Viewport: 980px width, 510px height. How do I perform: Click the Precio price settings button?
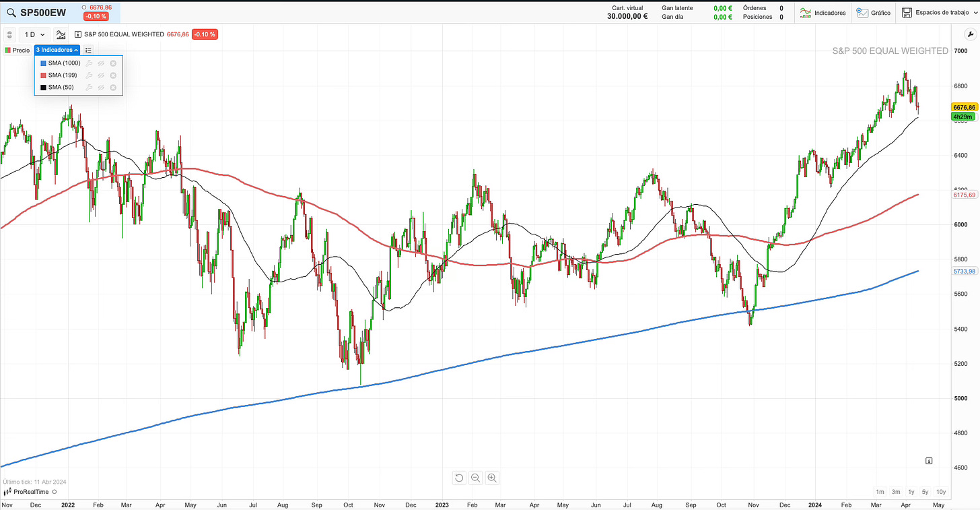(17, 50)
